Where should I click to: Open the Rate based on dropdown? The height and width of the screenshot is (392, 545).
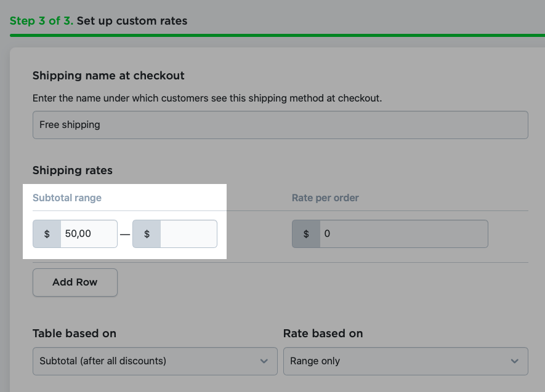coord(406,361)
